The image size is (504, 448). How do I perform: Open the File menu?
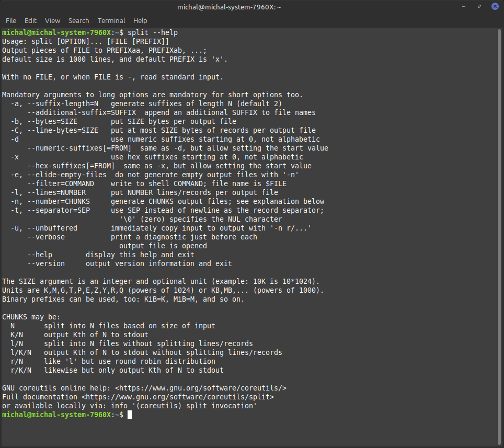(x=10, y=20)
